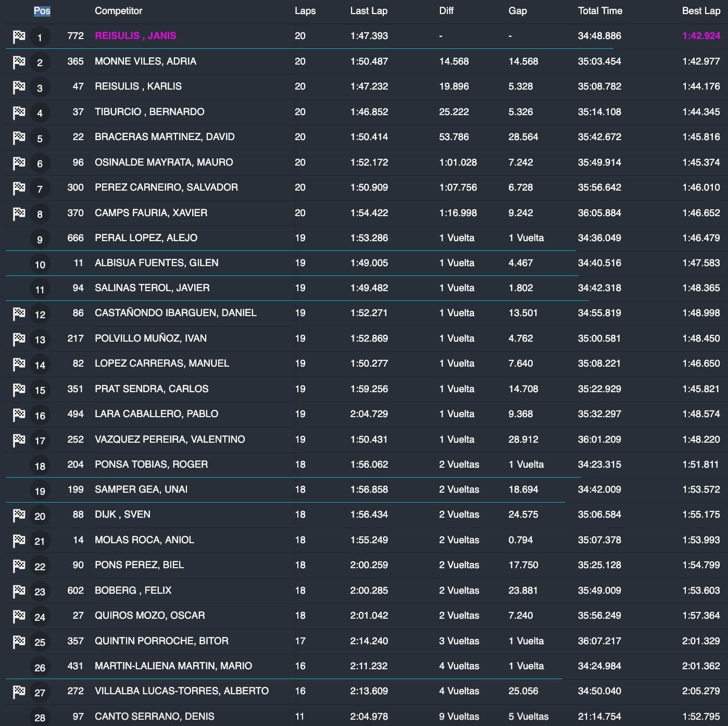Image resolution: width=728 pixels, height=726 pixels.
Task: Click the finish flag for CAMPS FAURIA, XAVIER
Action: [19, 213]
